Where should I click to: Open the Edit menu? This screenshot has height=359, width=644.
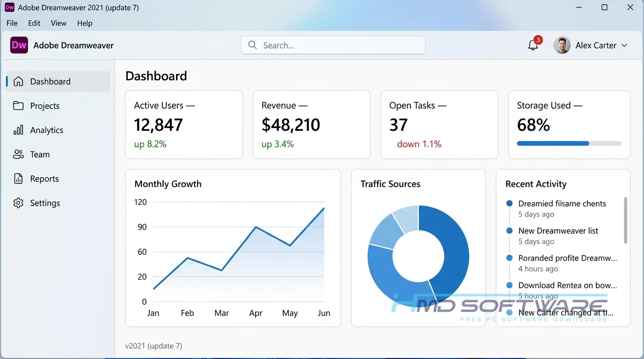(34, 23)
